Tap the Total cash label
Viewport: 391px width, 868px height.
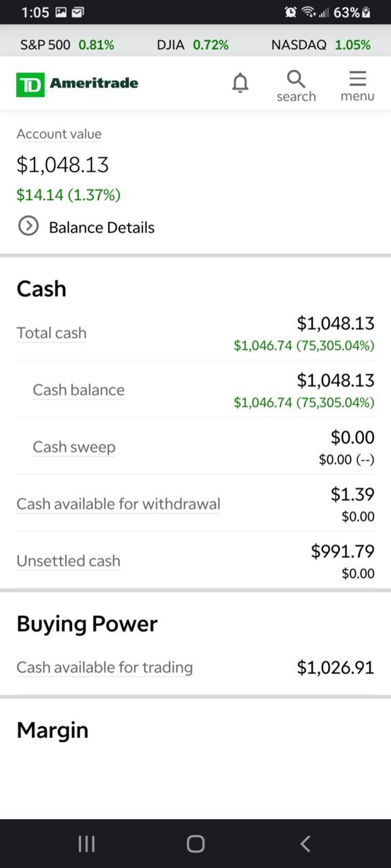(52, 333)
